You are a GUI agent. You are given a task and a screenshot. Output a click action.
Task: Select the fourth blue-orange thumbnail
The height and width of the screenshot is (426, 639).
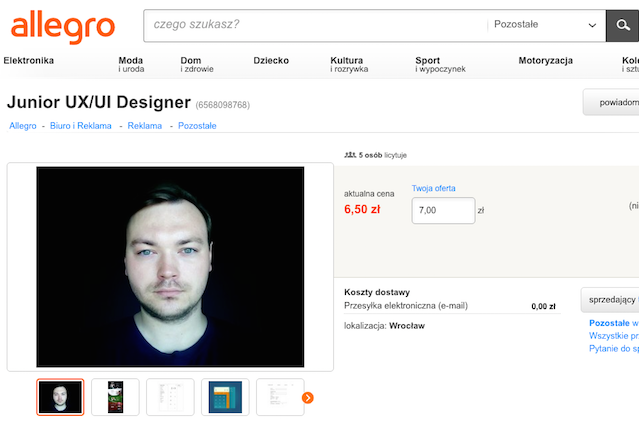[x=225, y=397]
